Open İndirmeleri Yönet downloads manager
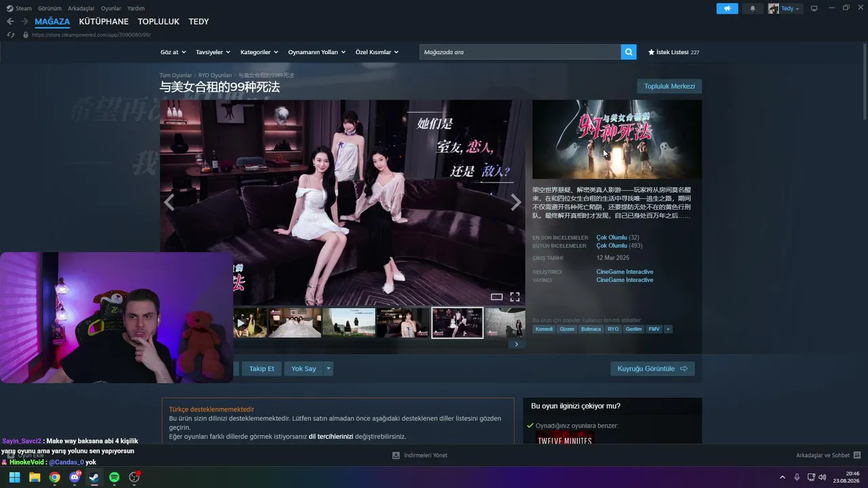Viewport: 868px width, 488px height. click(420, 455)
